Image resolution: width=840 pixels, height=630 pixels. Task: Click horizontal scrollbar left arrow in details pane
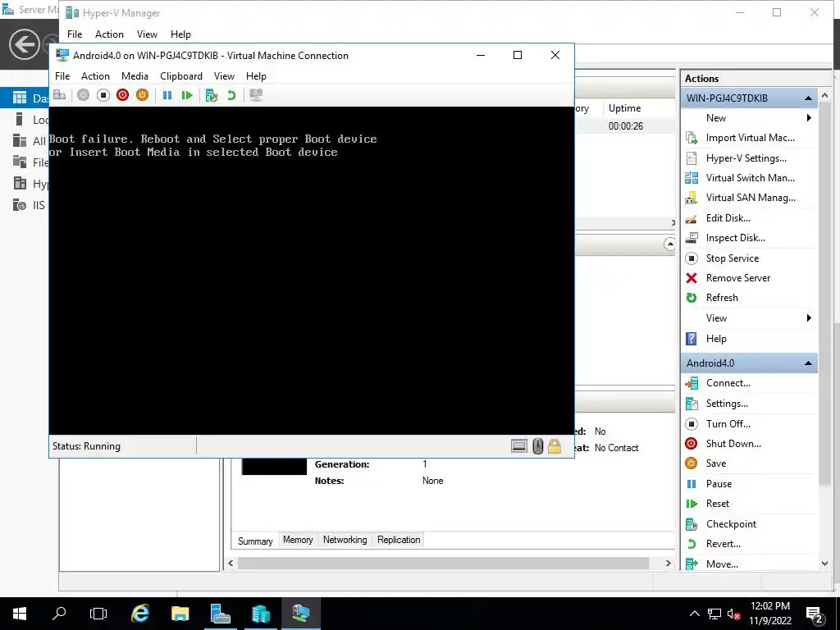point(231,563)
